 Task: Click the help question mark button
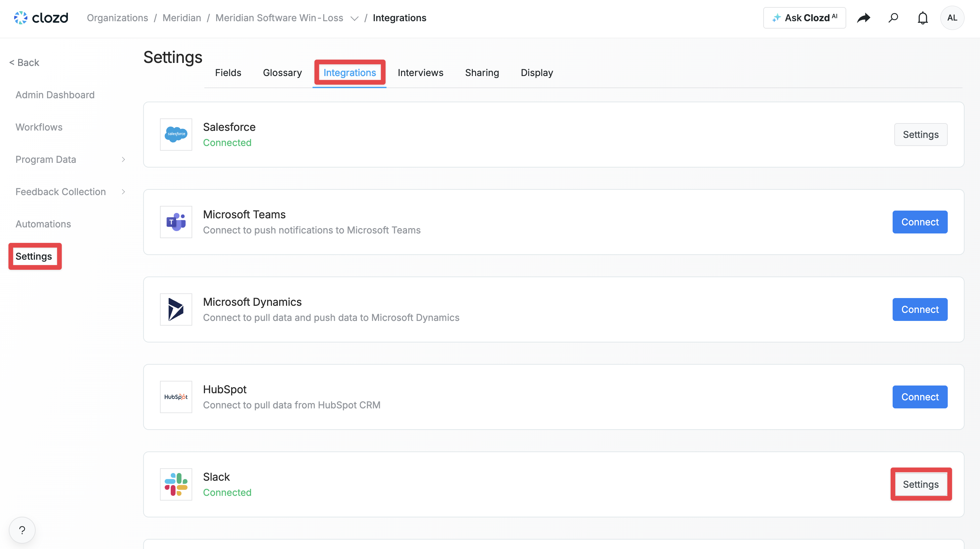(x=22, y=529)
